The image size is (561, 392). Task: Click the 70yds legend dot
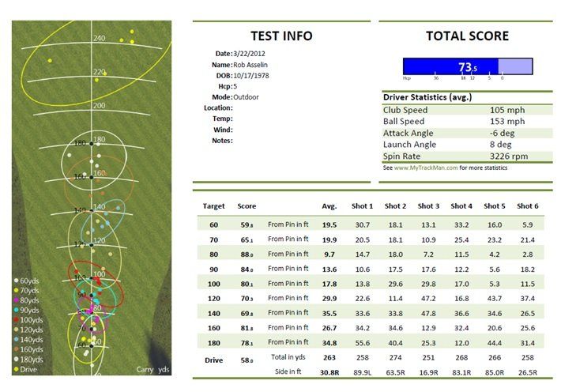(x=17, y=290)
